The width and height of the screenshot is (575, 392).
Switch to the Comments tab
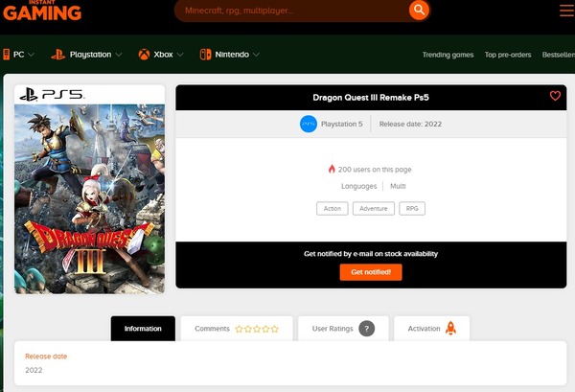pyautogui.click(x=237, y=329)
